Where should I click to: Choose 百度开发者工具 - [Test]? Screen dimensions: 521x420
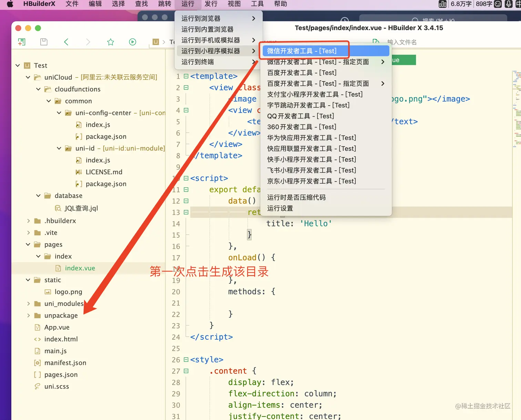pos(326,73)
